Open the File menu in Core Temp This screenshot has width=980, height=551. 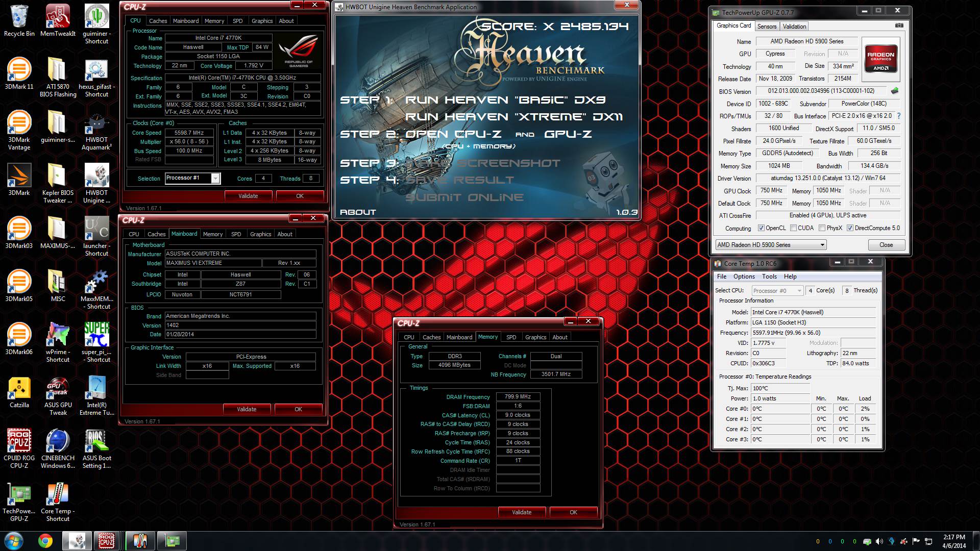722,277
